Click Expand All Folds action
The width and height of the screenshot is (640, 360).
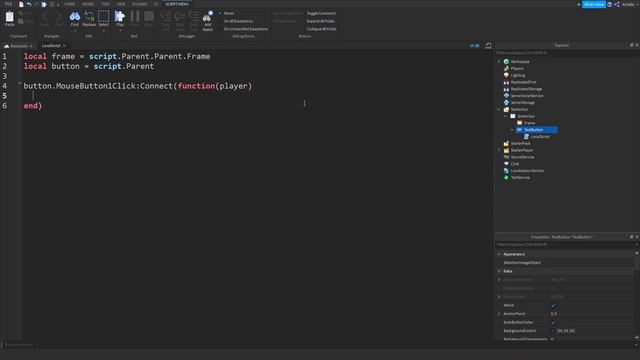click(321, 21)
